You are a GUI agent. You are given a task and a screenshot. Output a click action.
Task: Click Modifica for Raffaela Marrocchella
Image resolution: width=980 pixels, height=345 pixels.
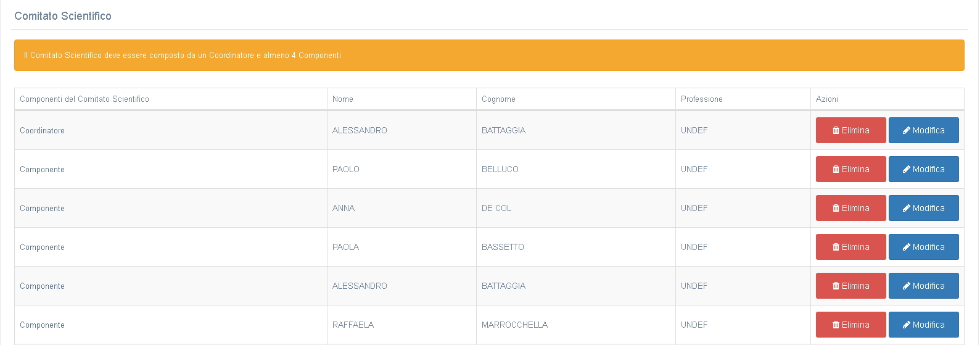(923, 325)
